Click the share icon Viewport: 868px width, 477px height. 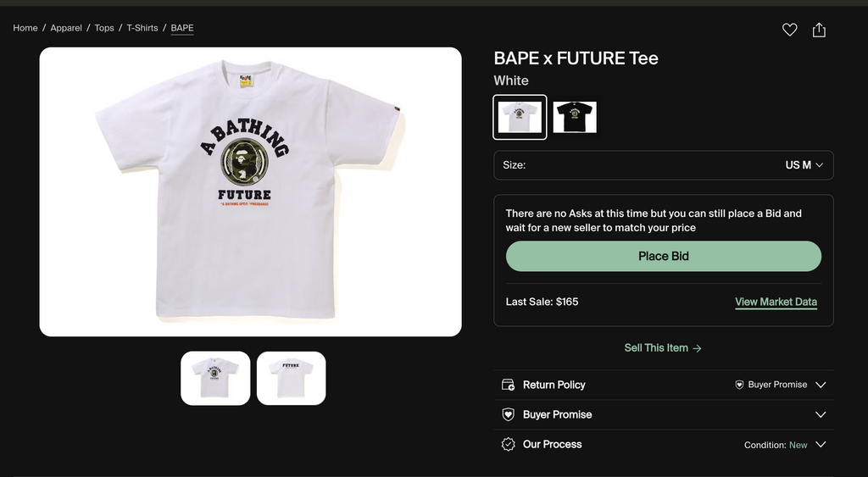tap(819, 30)
